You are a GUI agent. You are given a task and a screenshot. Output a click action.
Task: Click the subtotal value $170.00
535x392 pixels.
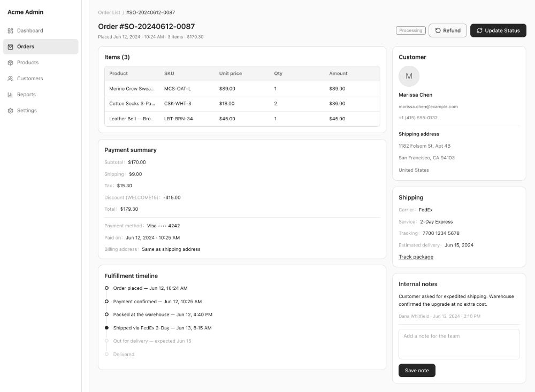[x=137, y=163]
